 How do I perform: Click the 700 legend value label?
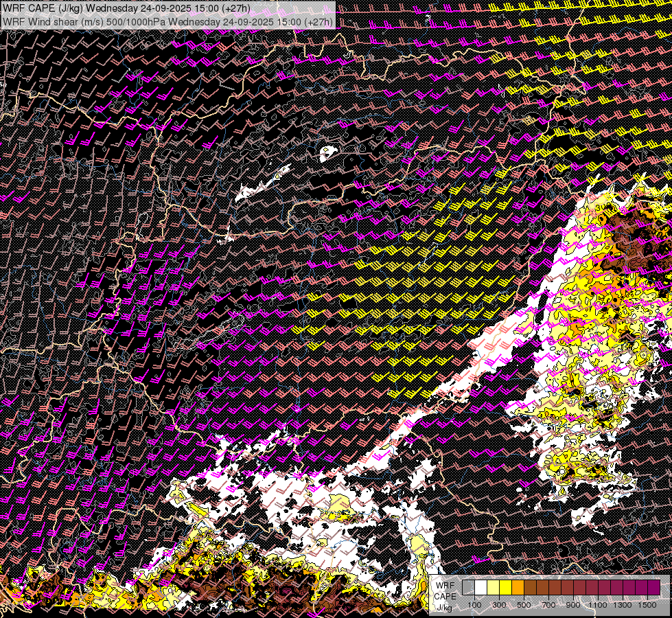click(548, 605)
